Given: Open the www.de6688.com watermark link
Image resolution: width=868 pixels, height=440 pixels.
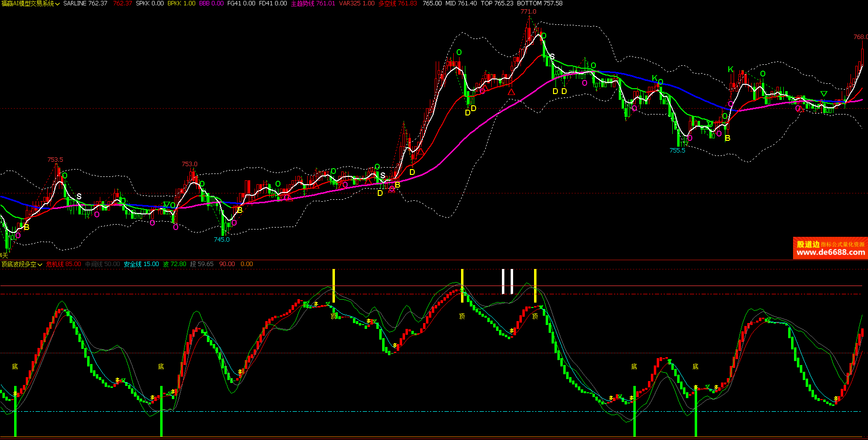Looking at the screenshot, I should pyautogui.click(x=831, y=252).
